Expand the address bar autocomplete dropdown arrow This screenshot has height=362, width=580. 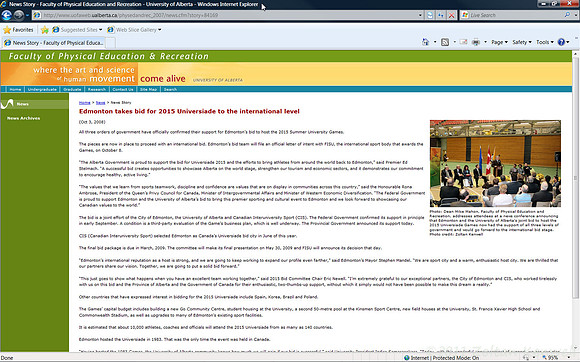pos(420,15)
